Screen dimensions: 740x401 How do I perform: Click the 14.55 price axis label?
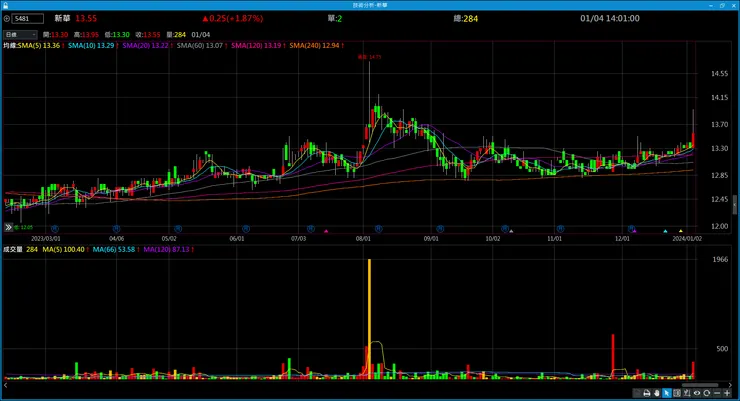(x=720, y=74)
